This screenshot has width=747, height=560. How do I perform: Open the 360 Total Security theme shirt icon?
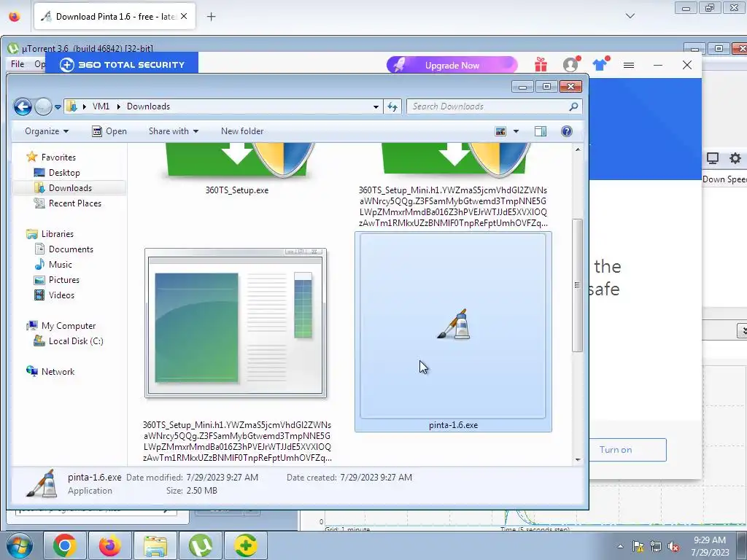[x=600, y=64]
